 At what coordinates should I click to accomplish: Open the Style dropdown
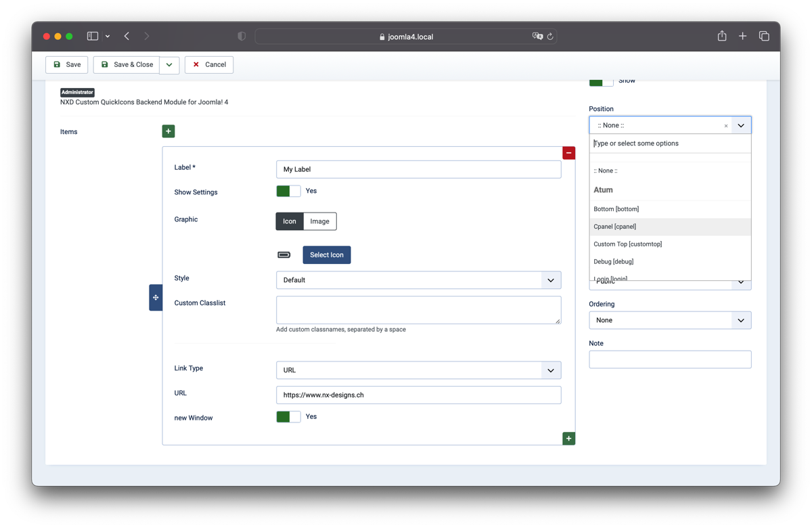click(418, 280)
